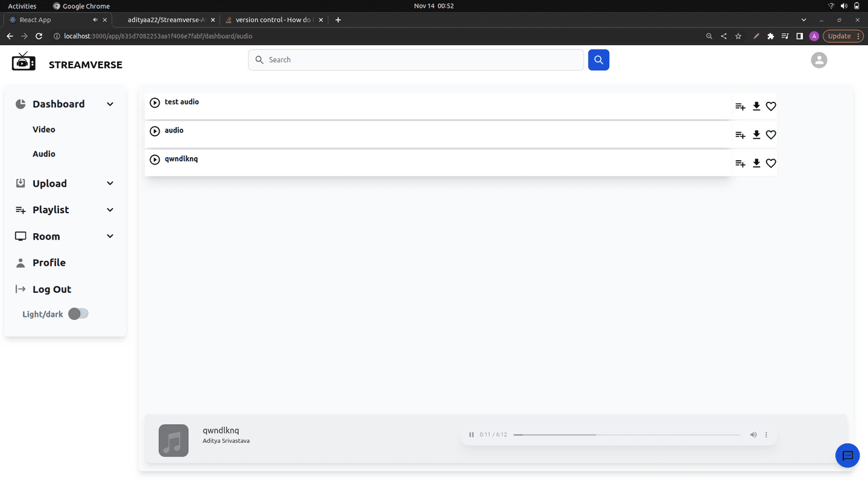The width and height of the screenshot is (868, 488).
Task: Click 'Aditya Srivastava' artist name
Action: [x=226, y=441]
